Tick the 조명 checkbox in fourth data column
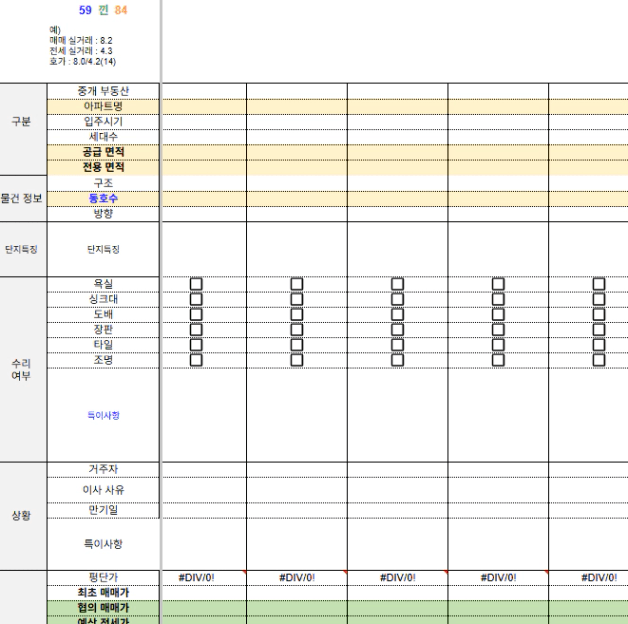Screen dimensions: 628x624 tap(498, 360)
